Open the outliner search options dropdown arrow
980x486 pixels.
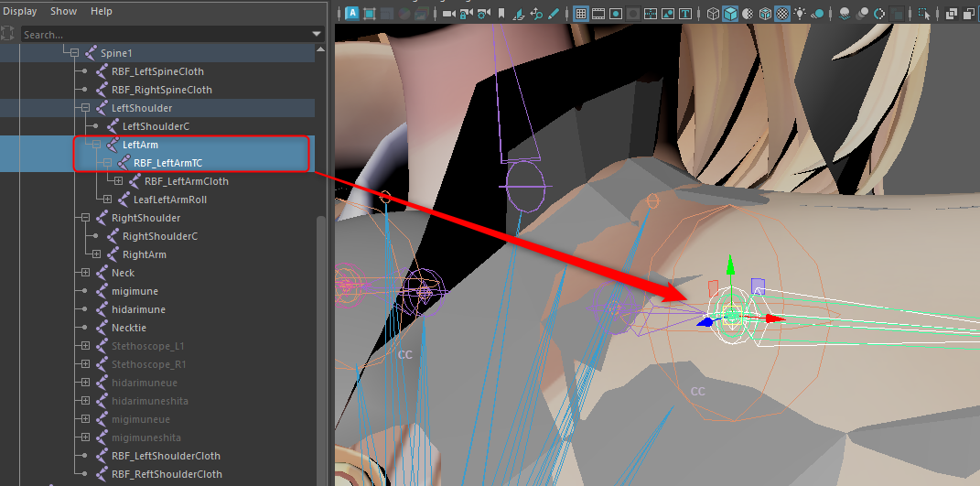[x=317, y=35]
